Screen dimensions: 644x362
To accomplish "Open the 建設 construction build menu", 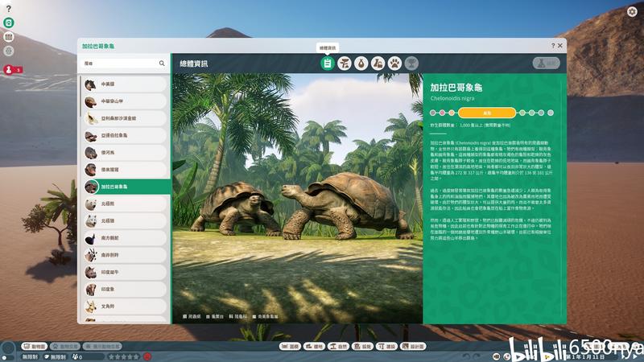I will pyautogui.click(x=387, y=347).
